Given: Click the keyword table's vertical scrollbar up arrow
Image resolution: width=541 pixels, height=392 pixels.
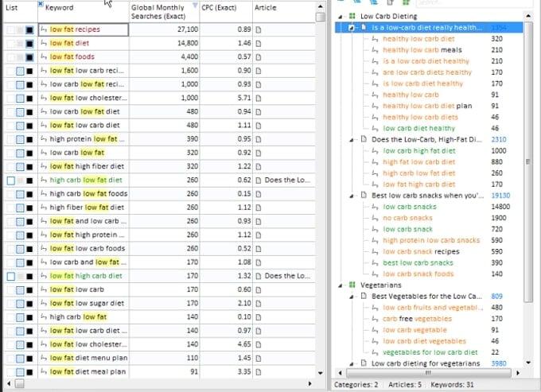Looking at the screenshot, I should pyautogui.click(x=320, y=6).
